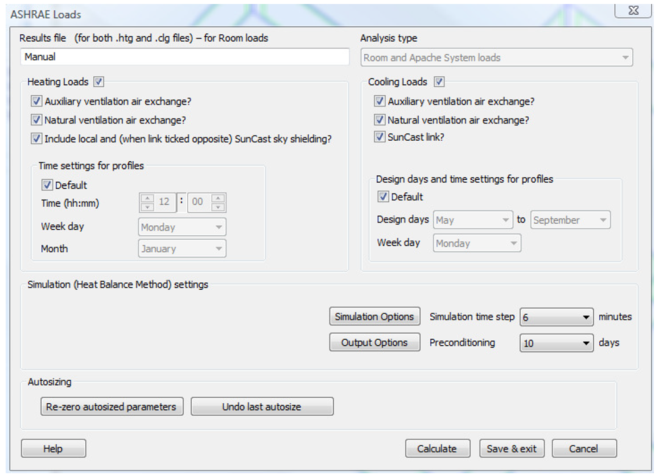Image resolution: width=659 pixels, height=476 pixels.
Task: Click Save & exit
Action: pyautogui.click(x=511, y=449)
